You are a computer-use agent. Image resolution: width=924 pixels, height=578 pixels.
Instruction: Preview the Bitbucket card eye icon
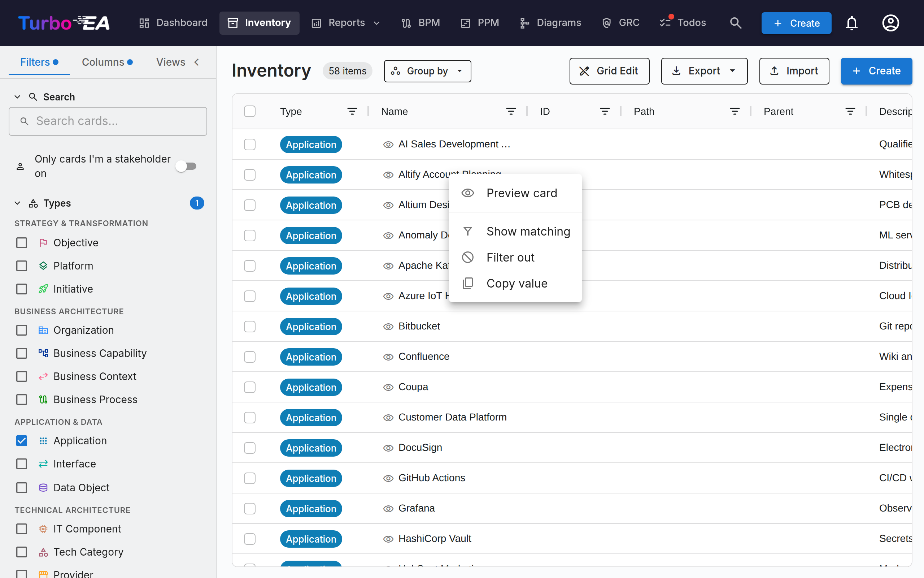pos(388,327)
